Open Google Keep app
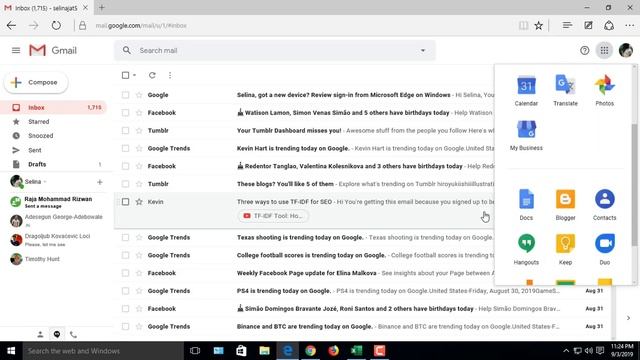 point(565,249)
